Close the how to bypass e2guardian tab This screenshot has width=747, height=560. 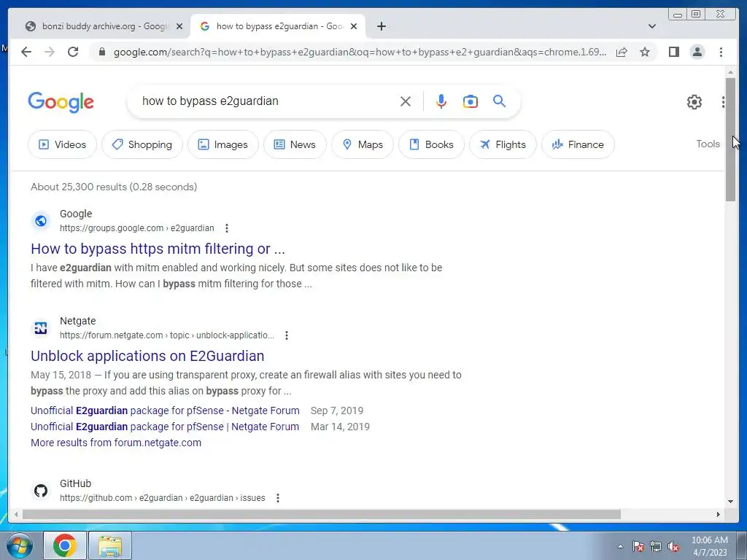coord(354,26)
